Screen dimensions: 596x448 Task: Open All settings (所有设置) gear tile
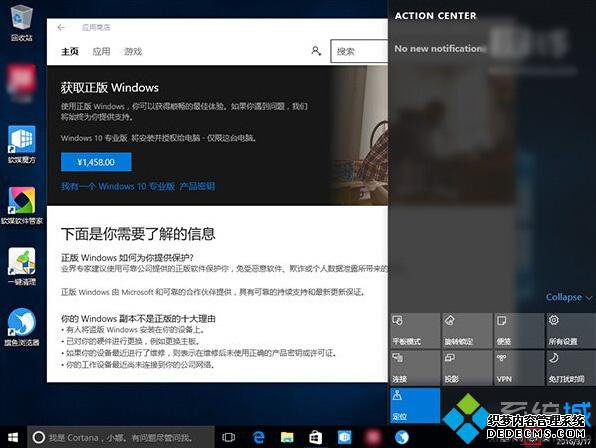tap(571, 331)
